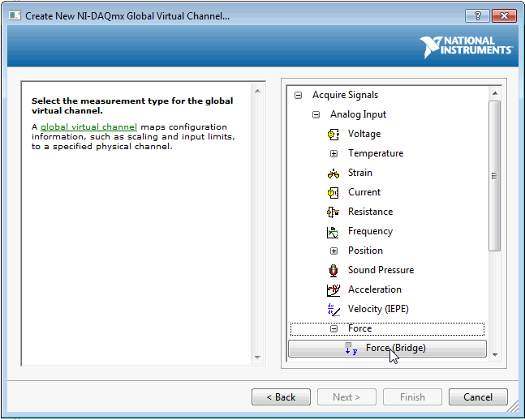Screen dimensions: 525x420
Task: Expand the Temperature node
Action: (x=334, y=153)
